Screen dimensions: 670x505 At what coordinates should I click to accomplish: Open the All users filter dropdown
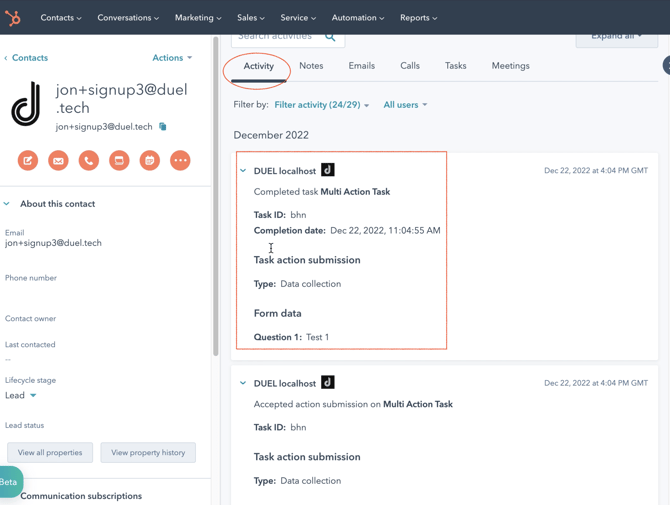(x=405, y=105)
